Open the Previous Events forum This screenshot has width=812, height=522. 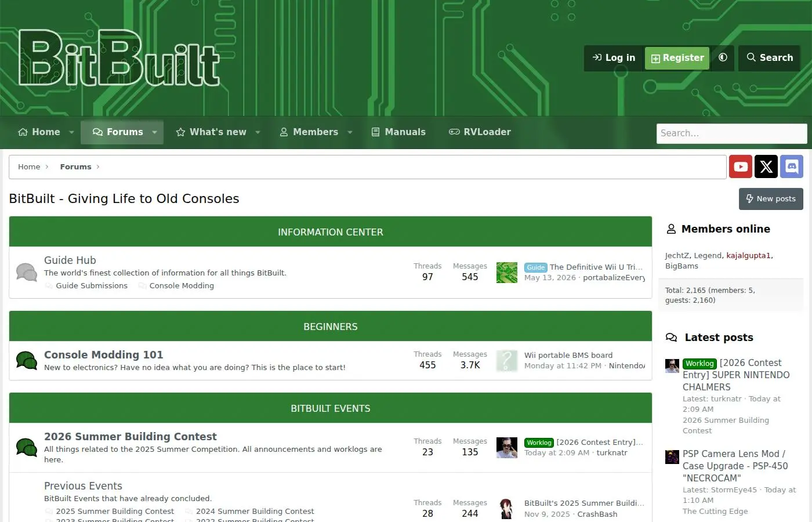(x=83, y=486)
